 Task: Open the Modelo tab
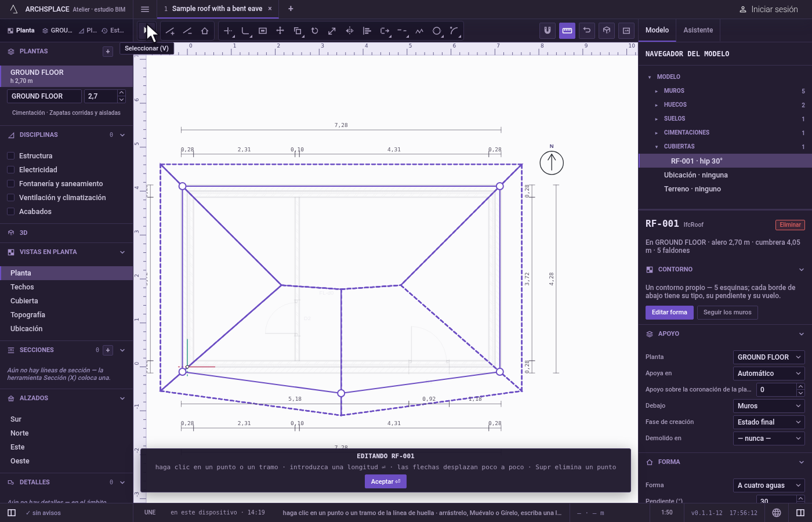657,30
